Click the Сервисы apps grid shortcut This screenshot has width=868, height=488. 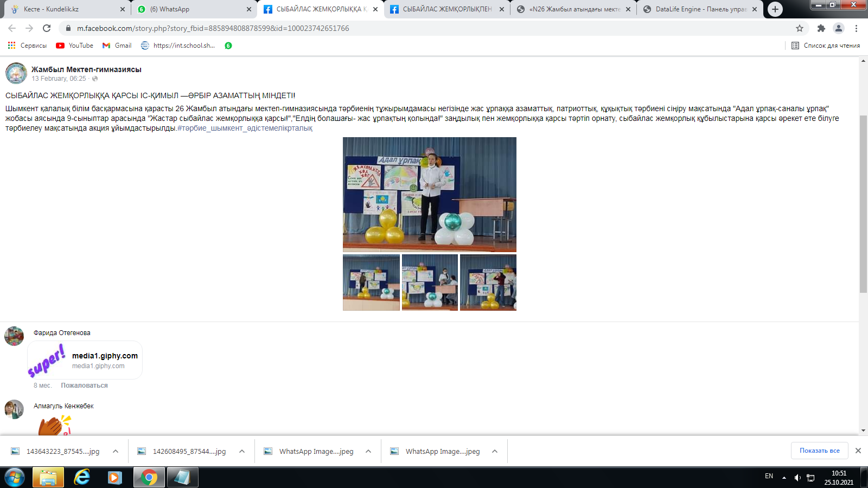27,46
